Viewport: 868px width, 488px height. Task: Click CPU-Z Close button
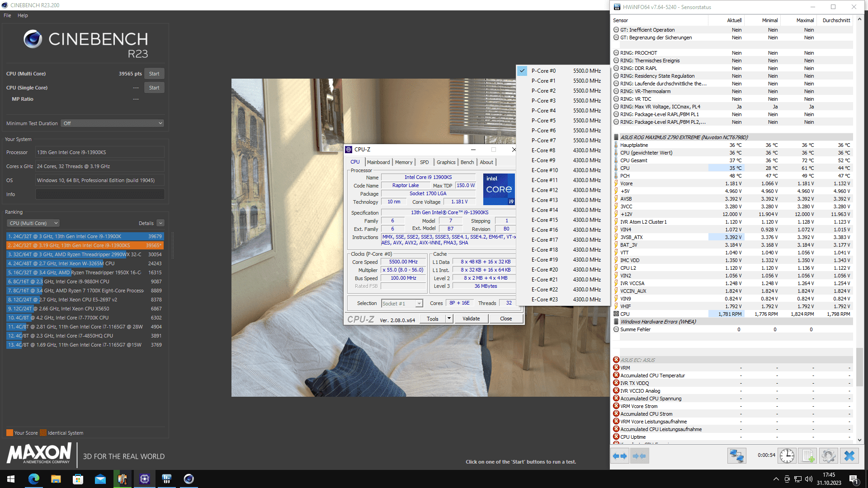pyautogui.click(x=506, y=319)
